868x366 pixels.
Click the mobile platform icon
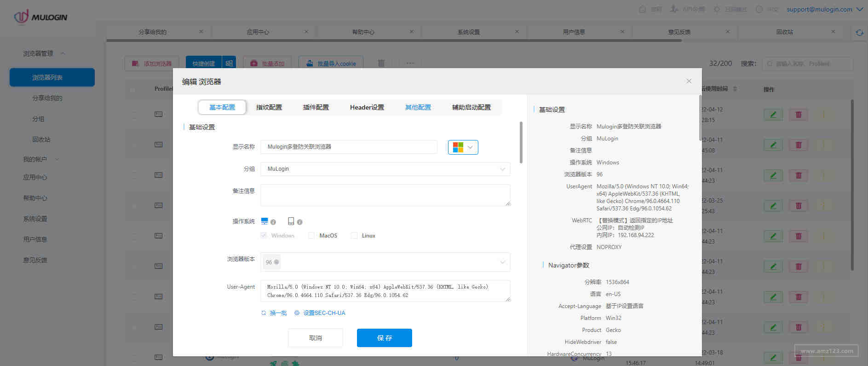291,221
